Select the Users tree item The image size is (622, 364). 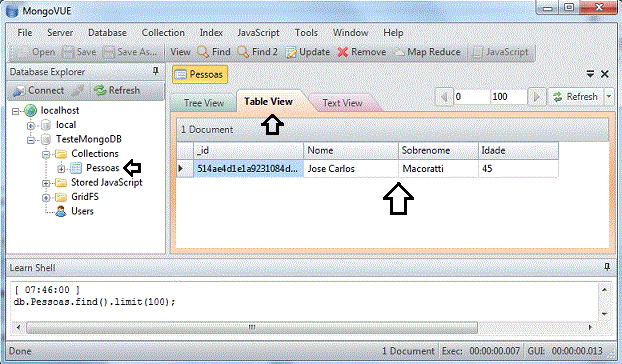pos(82,211)
